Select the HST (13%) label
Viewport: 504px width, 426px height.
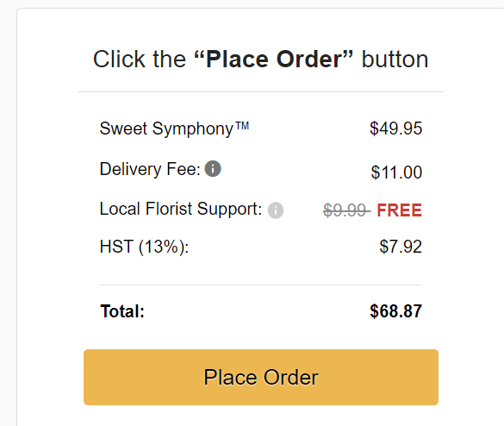coord(144,247)
